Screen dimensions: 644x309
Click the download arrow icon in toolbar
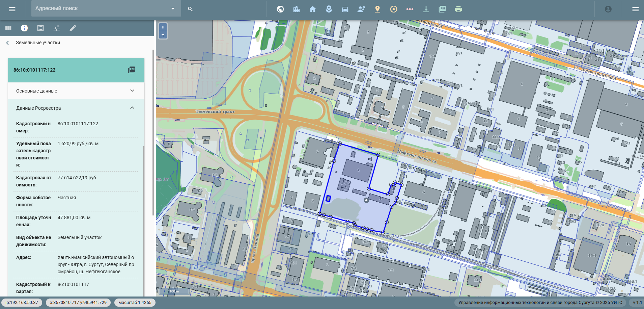(426, 9)
